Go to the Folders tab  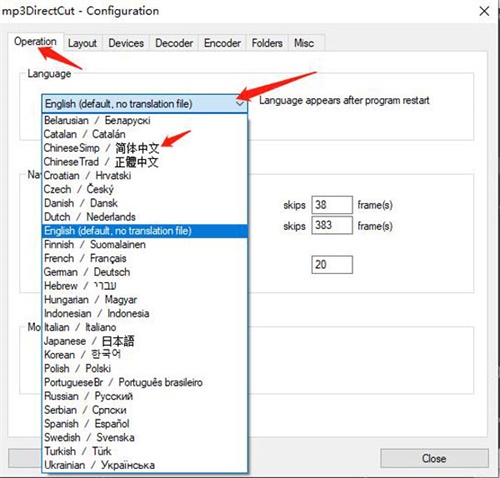click(x=267, y=43)
